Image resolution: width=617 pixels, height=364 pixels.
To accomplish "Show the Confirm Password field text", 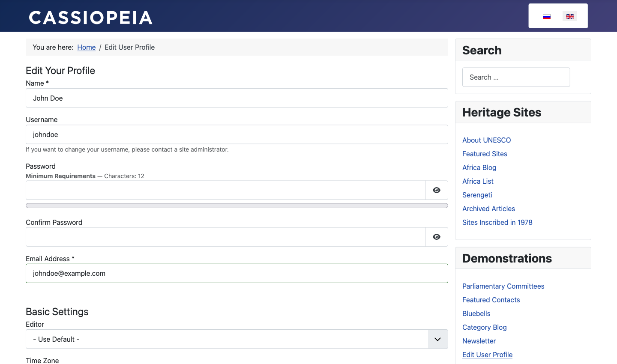I will (437, 237).
